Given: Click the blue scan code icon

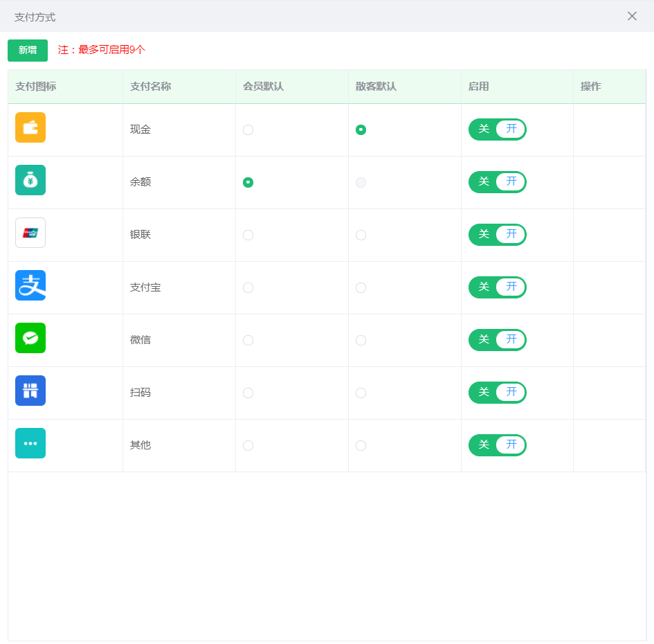Looking at the screenshot, I should click(x=30, y=391).
